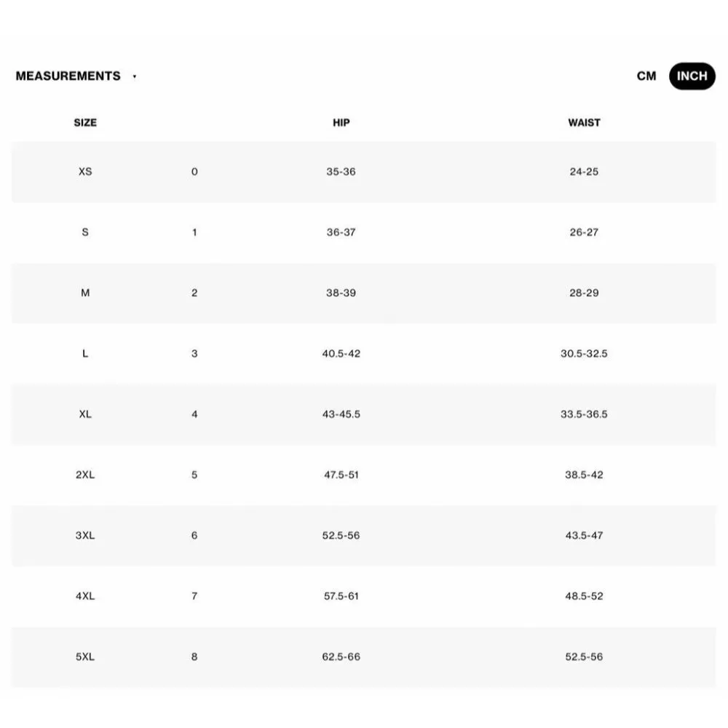Click hip measurement 62.5-66
Screen dimensions: 728x728
coord(341,657)
